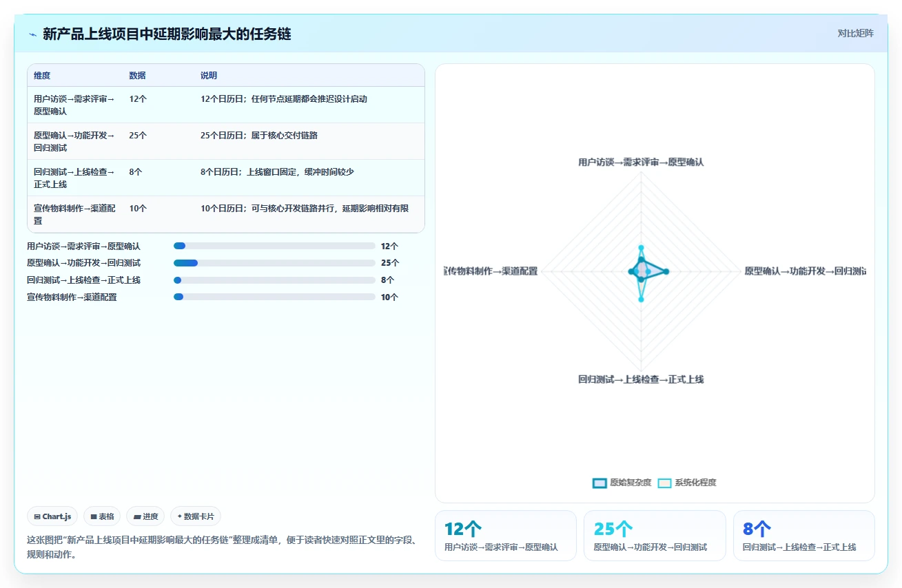Click radar axis label 原型确认→功能开发→回归测试
The image size is (902, 588).
(805, 271)
